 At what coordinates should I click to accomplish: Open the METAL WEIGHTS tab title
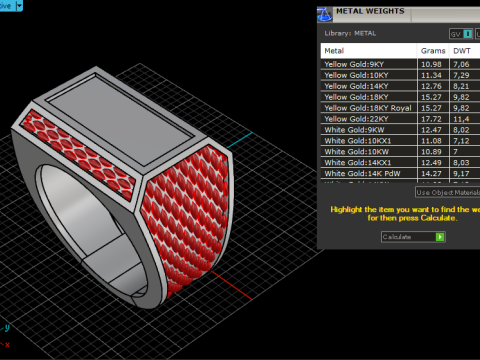coord(370,11)
